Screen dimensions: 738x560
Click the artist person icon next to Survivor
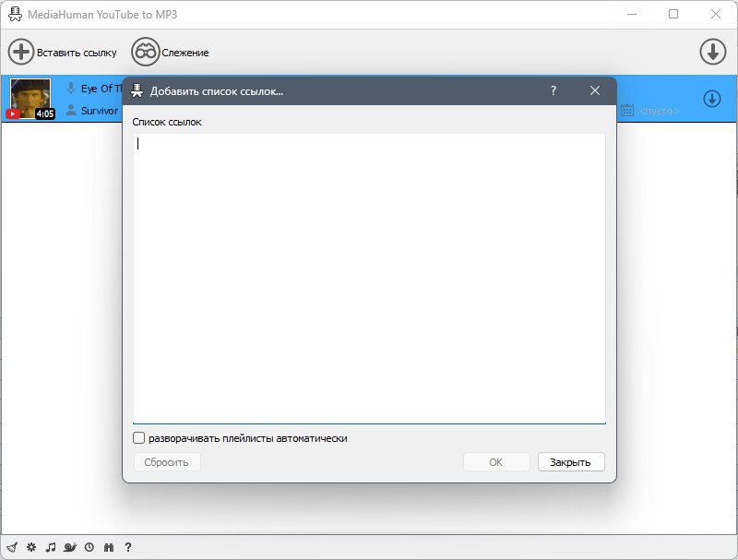[71, 110]
